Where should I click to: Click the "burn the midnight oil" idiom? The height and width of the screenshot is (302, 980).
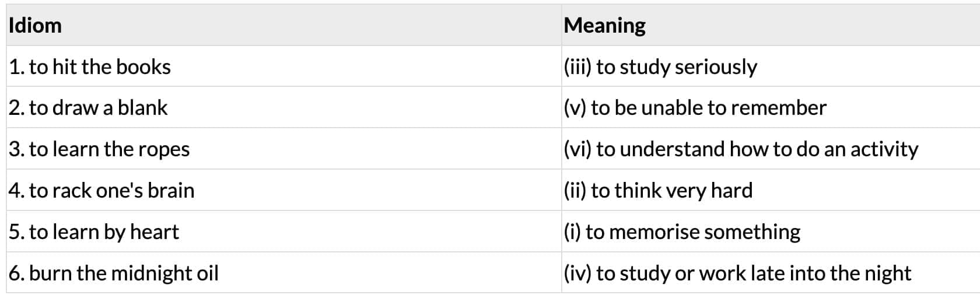(124, 273)
